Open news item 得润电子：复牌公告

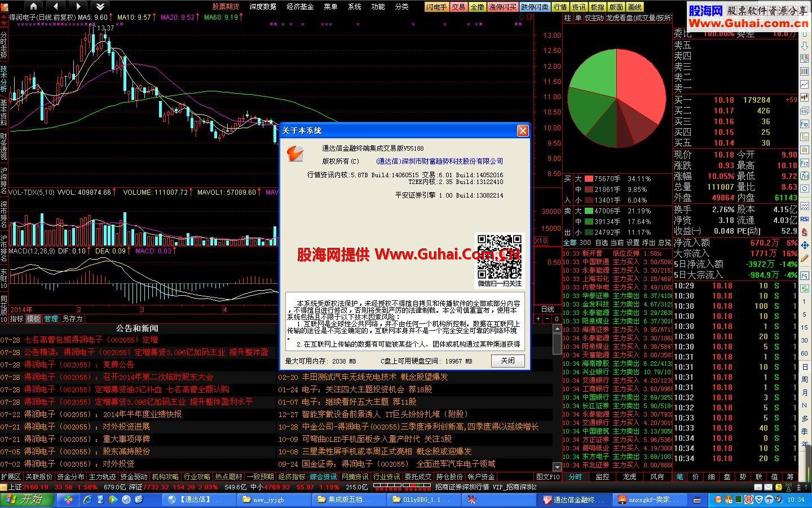pyautogui.click(x=79, y=365)
